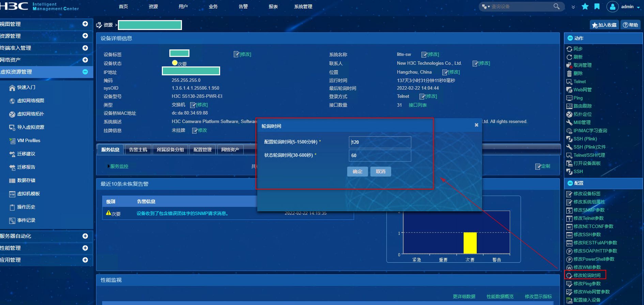Screen dimensions: 644x305
Task: Click the yellow 次要 bar in chart
Action: point(470,243)
